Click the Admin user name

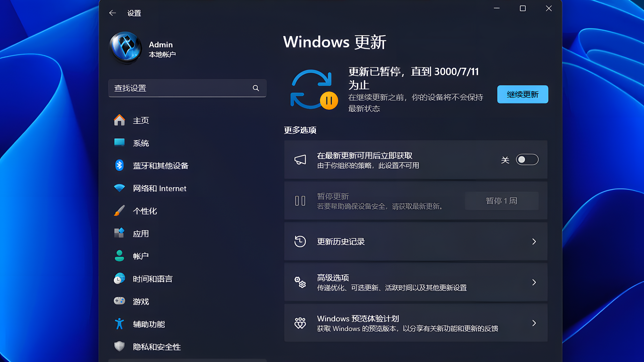(x=161, y=44)
